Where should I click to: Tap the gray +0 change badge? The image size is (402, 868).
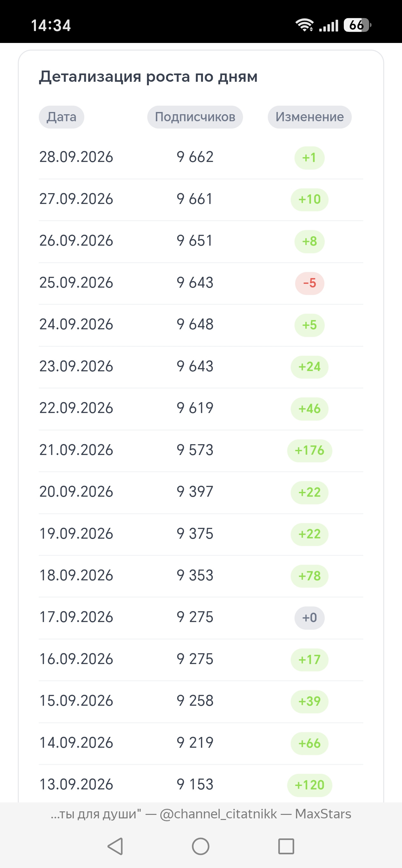[309, 618]
